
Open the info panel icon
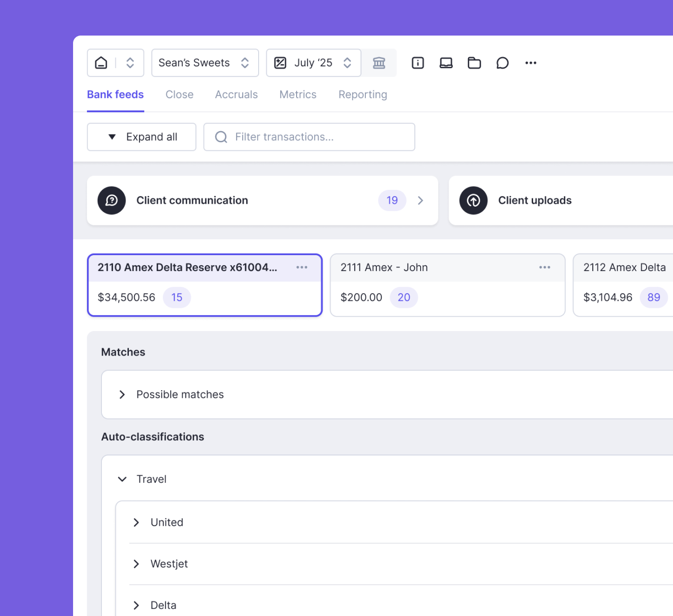click(x=418, y=63)
